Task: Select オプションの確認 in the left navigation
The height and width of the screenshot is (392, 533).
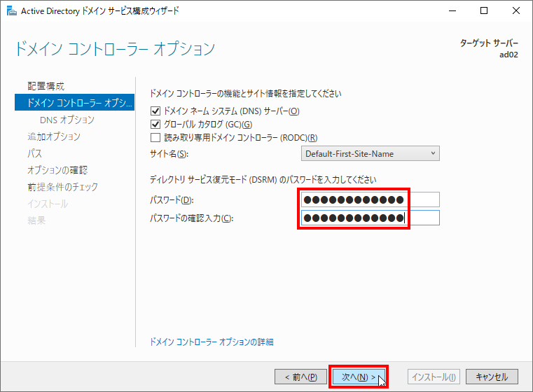Action: [x=57, y=170]
